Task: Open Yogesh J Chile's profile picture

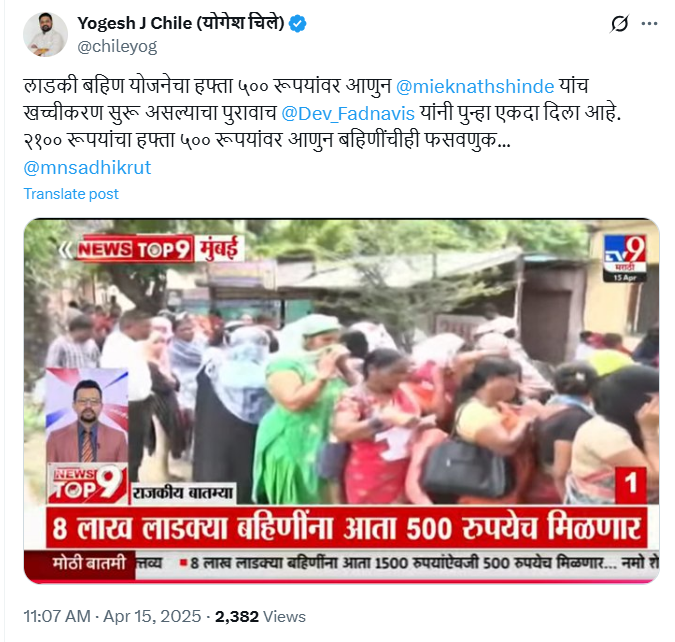Action: point(45,34)
